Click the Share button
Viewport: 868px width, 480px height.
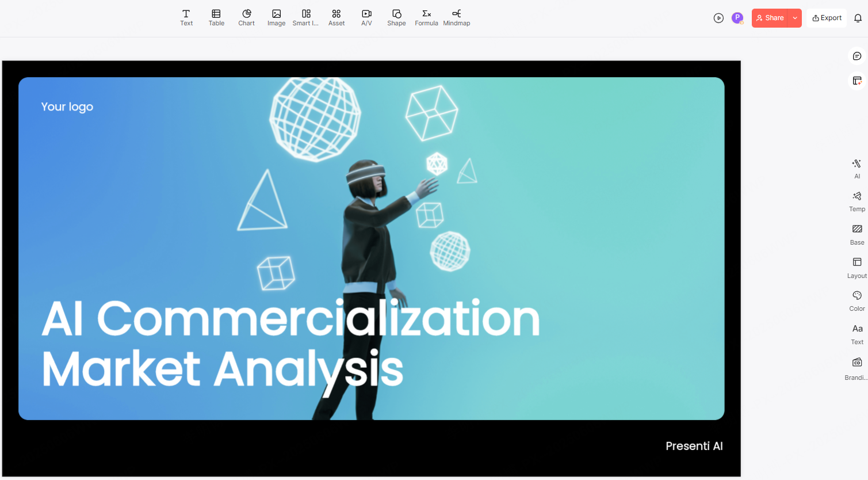click(x=770, y=18)
